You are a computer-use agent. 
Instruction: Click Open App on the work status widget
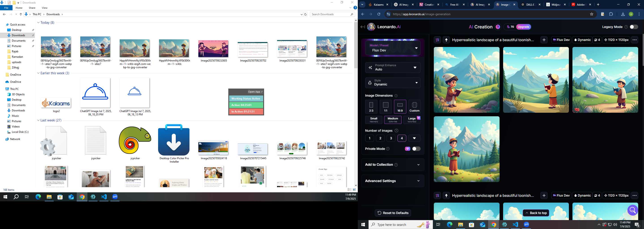[x=255, y=92]
